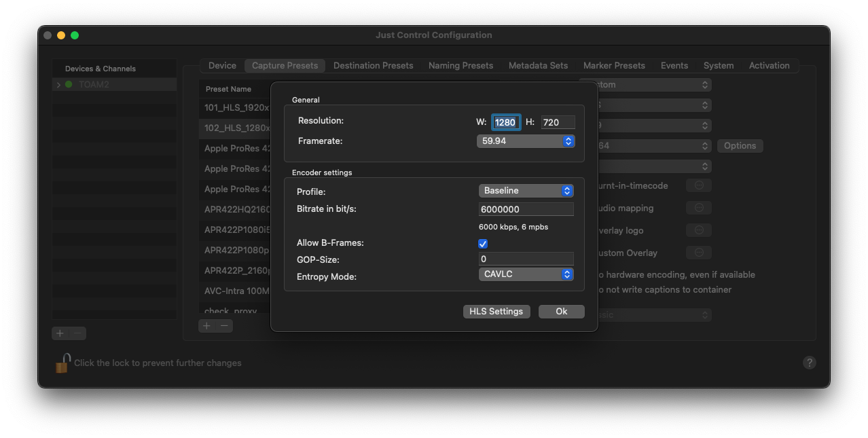This screenshot has width=868, height=438.
Task: Open Overlay logo settings round button
Action: tap(699, 230)
